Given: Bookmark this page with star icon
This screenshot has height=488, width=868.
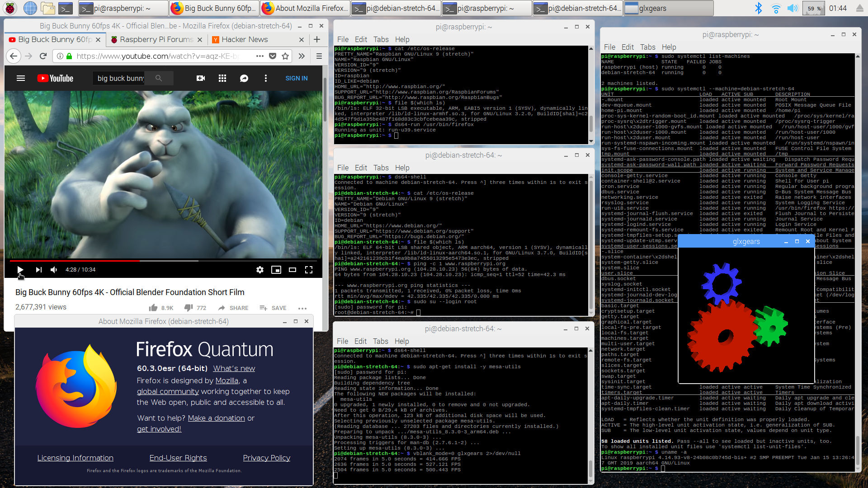Looking at the screenshot, I should (x=285, y=56).
